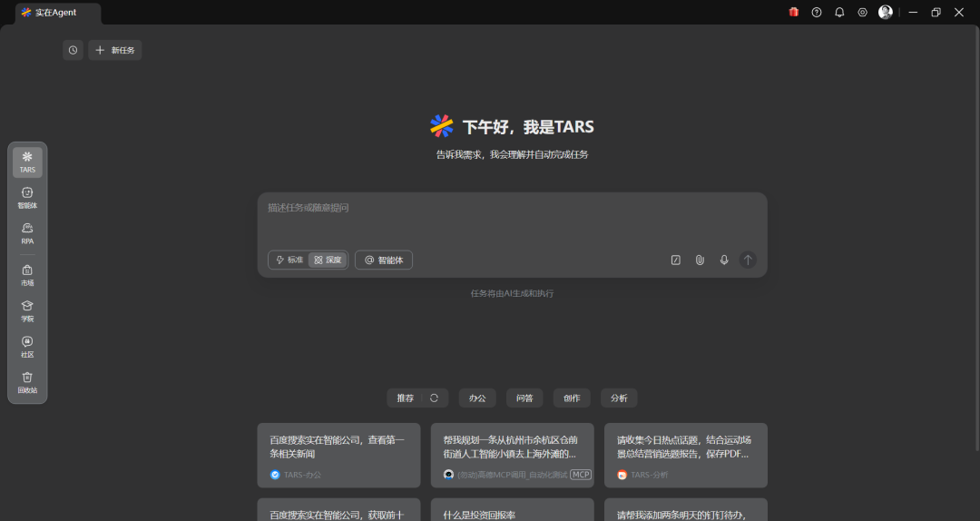Open the user avatar profile
Image resolution: width=980 pixels, height=521 pixels.
885,12
